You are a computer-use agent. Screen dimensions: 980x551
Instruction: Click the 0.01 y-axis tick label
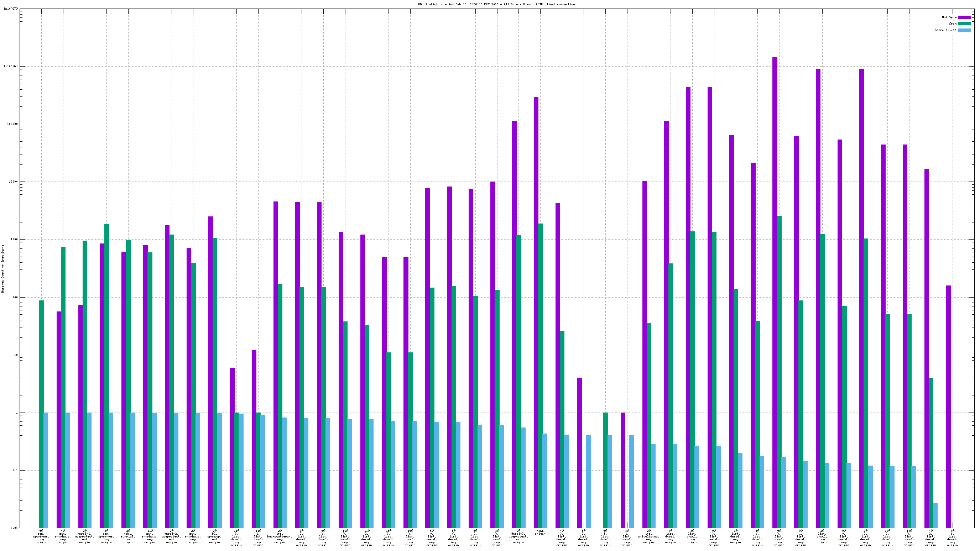pyautogui.click(x=14, y=528)
